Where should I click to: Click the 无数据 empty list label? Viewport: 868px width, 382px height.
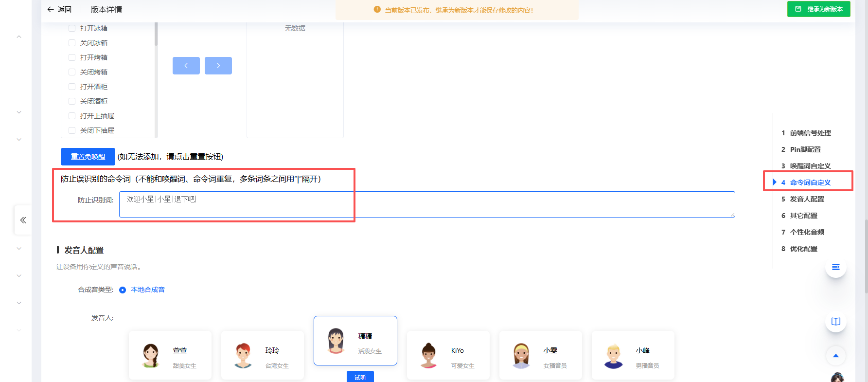click(x=295, y=28)
